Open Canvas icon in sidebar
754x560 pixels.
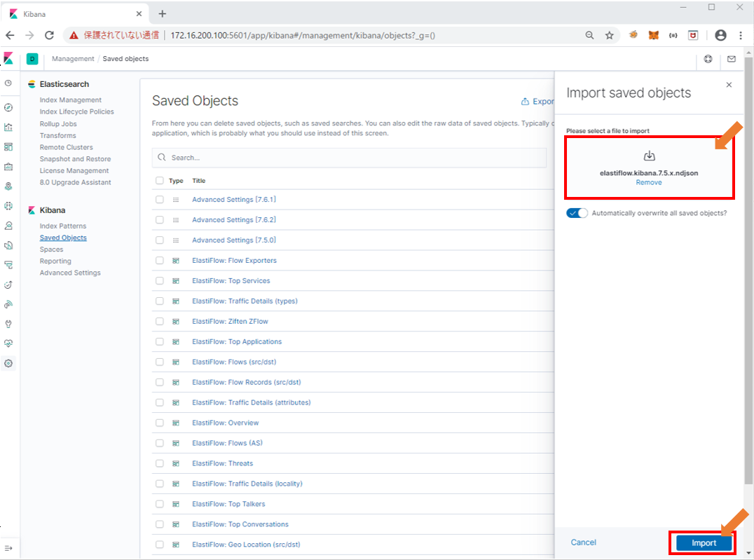coord(8,167)
